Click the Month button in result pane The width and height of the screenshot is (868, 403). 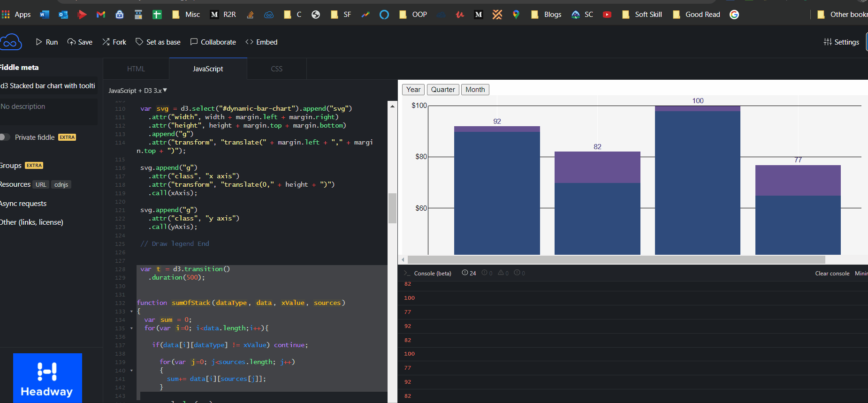(475, 90)
